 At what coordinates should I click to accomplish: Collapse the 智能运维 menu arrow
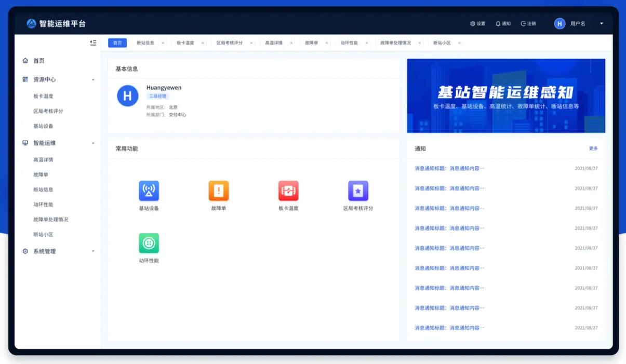(x=93, y=143)
